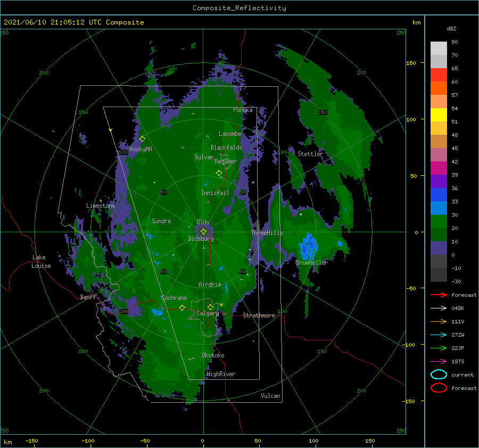This screenshot has width=479, height=448.
Task: Click the Stettler label
Action: (x=310, y=154)
